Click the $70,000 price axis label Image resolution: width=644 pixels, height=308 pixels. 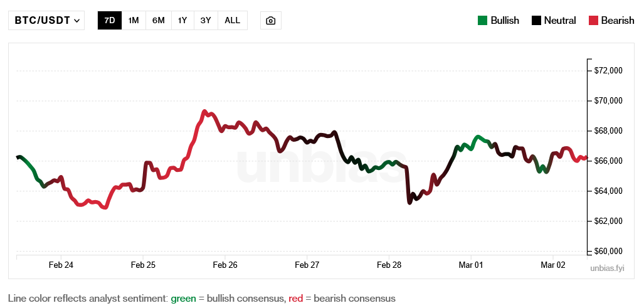pos(608,100)
